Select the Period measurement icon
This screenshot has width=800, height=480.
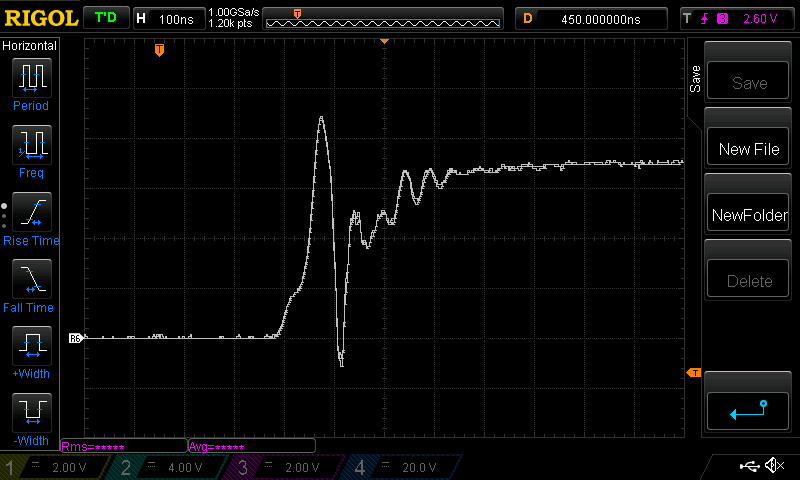[x=31, y=78]
